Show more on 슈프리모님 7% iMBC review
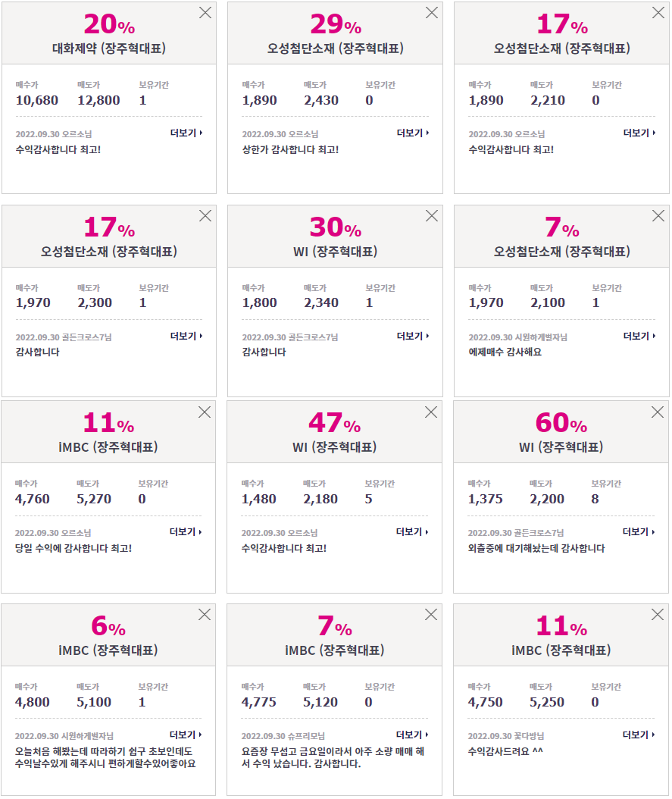This screenshot has width=672, height=799. point(412,735)
